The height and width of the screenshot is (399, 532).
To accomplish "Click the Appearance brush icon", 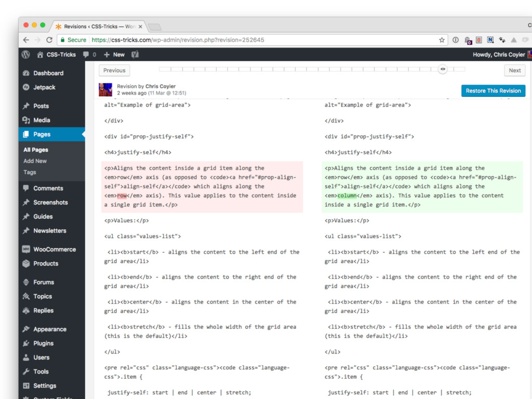I will point(26,329).
